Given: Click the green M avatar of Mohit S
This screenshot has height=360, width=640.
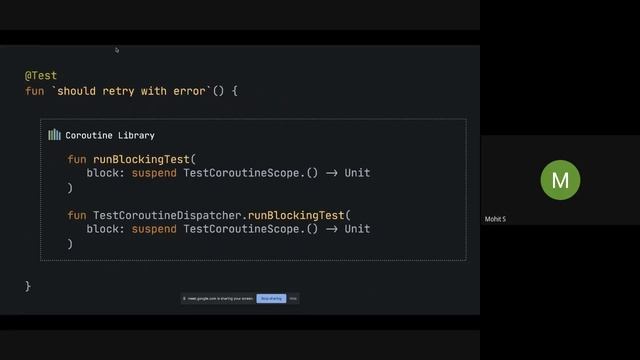Looking at the screenshot, I should coord(560,180).
